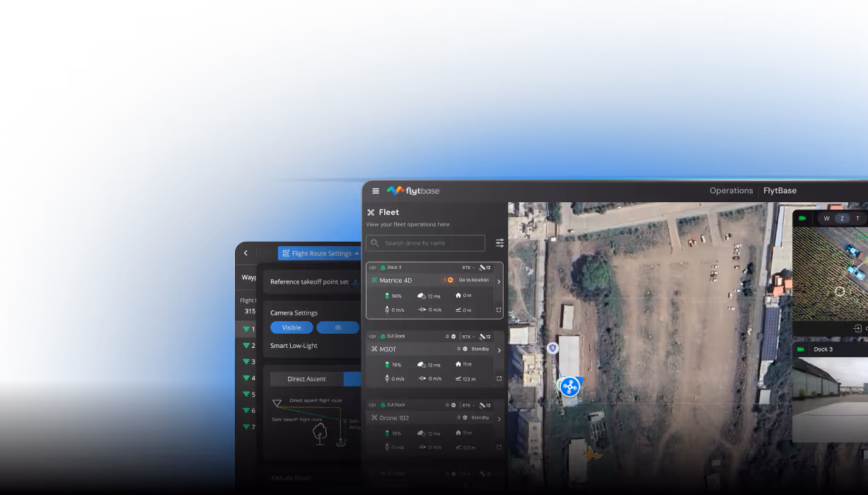Open fleet filter settings icon
Viewport: 868px width, 495px height.
pyautogui.click(x=499, y=243)
